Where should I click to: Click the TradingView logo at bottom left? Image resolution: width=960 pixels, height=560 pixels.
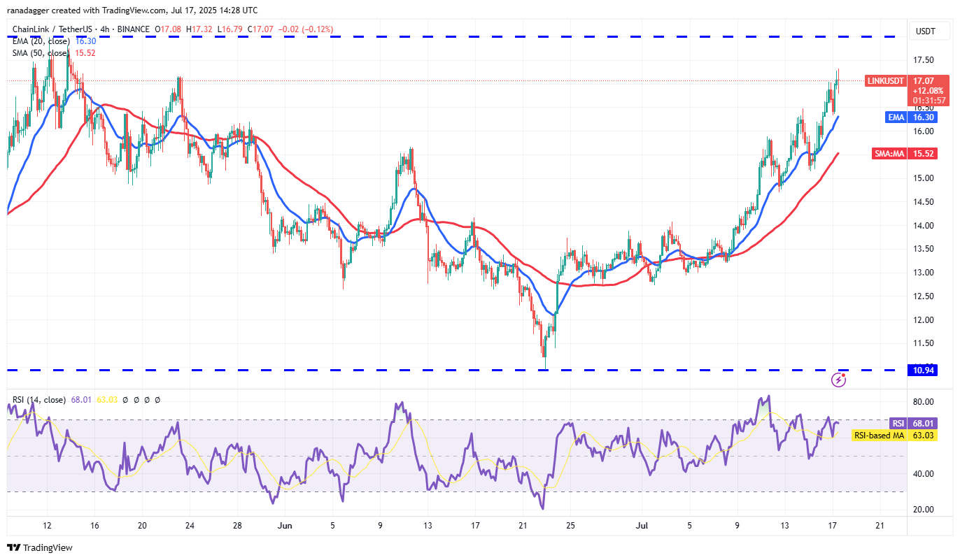[x=40, y=547]
